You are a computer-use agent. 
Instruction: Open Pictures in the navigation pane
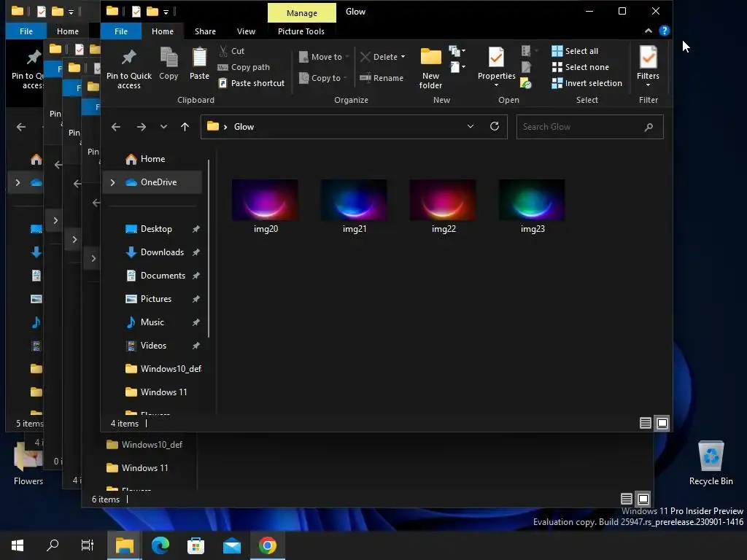[148, 299]
